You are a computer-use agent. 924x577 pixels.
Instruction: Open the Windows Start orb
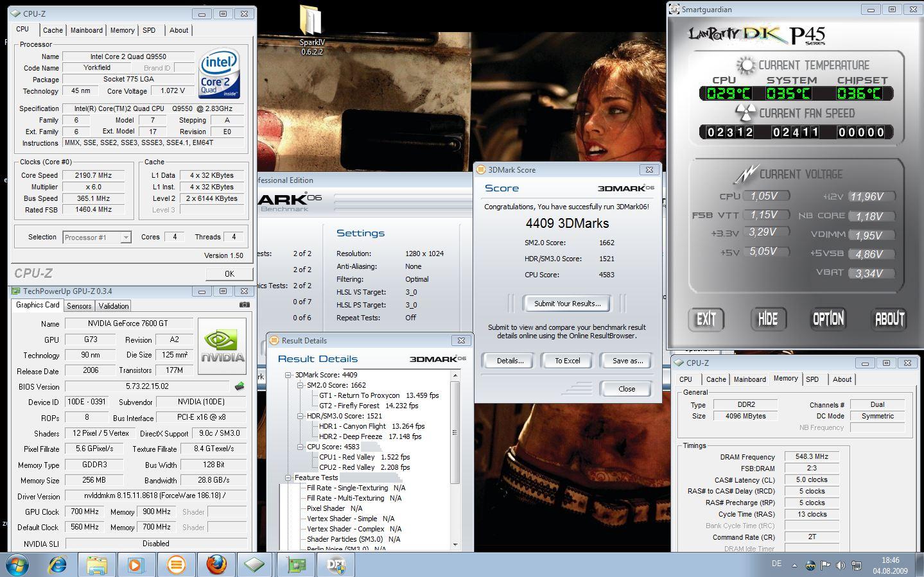[x=17, y=565]
